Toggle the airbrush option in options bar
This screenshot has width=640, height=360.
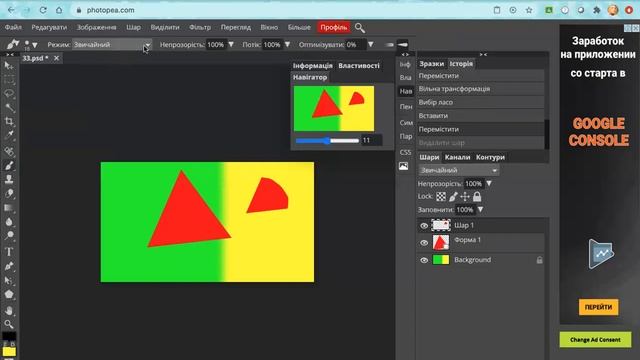(x=389, y=44)
